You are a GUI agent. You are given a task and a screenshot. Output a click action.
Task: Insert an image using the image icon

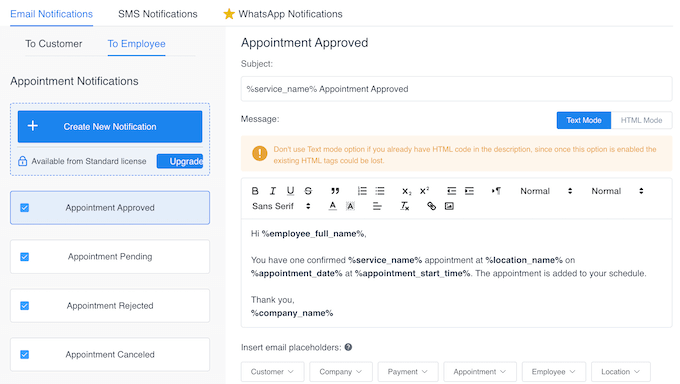click(x=449, y=206)
